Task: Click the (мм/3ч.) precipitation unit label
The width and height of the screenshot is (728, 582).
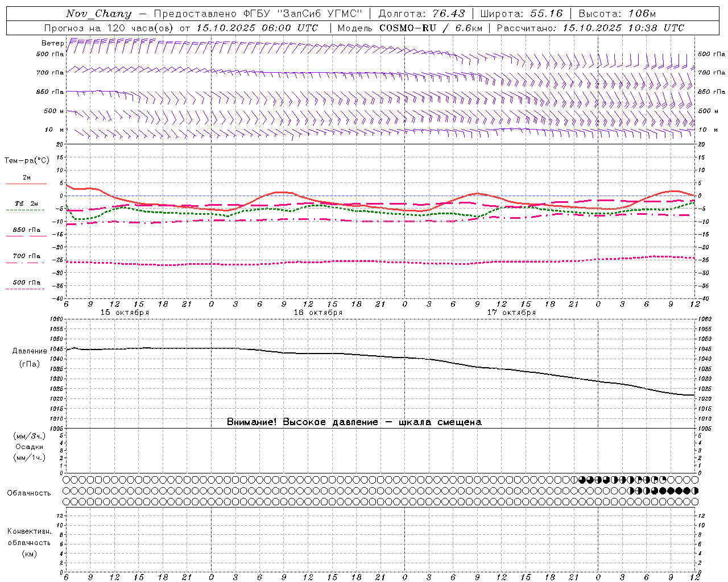Action: tap(30, 436)
